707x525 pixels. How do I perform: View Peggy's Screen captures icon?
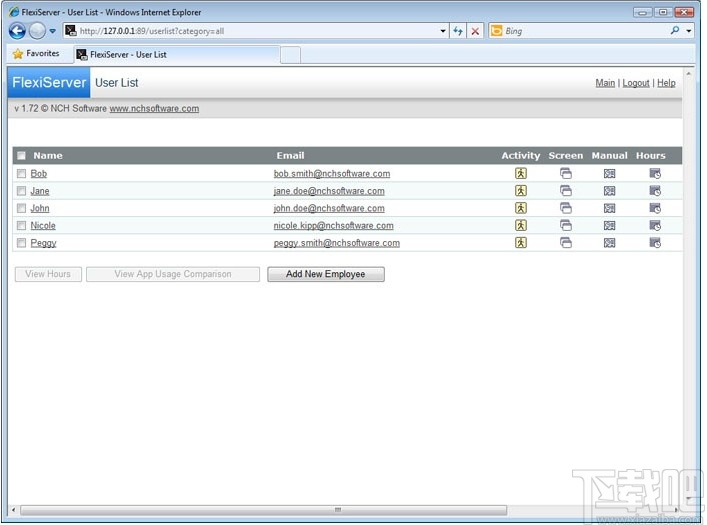[x=566, y=243]
